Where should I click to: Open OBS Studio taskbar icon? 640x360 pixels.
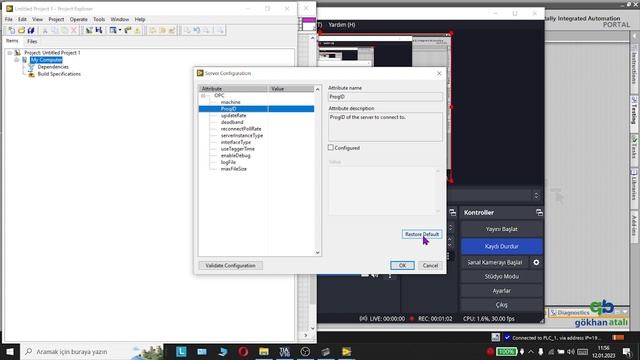tap(305, 351)
